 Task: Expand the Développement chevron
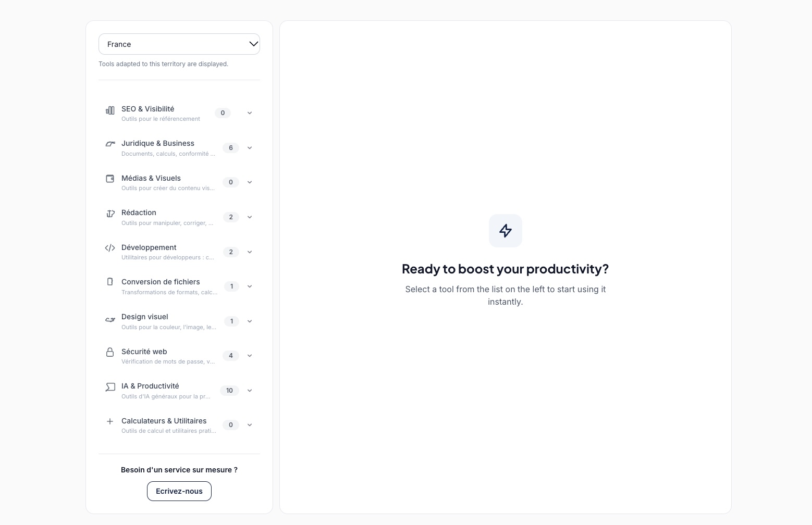250,252
